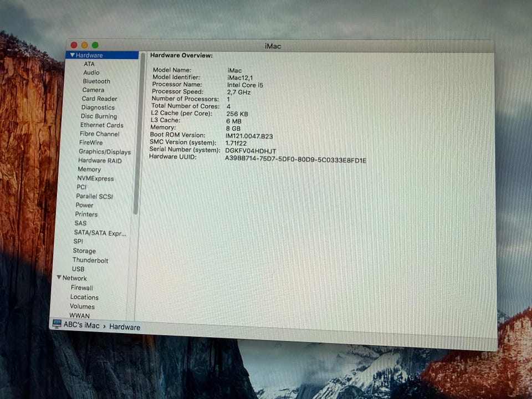
Task: Open the SAS entry
Action: tap(80, 223)
